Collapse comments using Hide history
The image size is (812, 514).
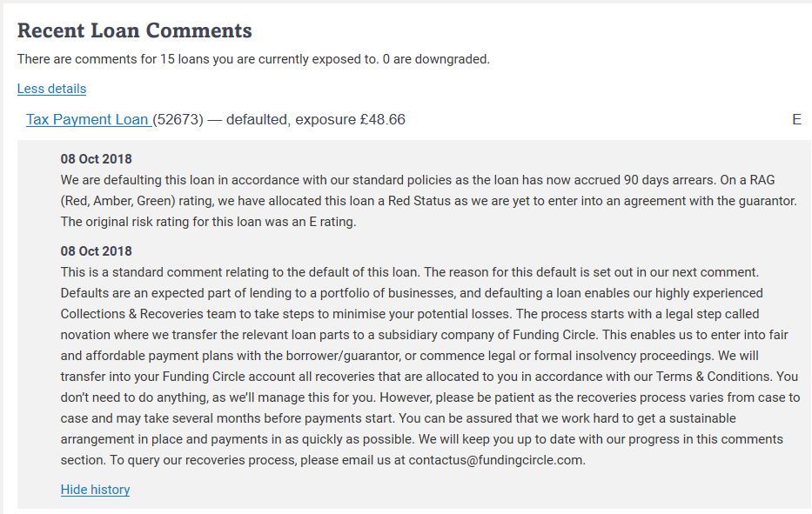[95, 490]
